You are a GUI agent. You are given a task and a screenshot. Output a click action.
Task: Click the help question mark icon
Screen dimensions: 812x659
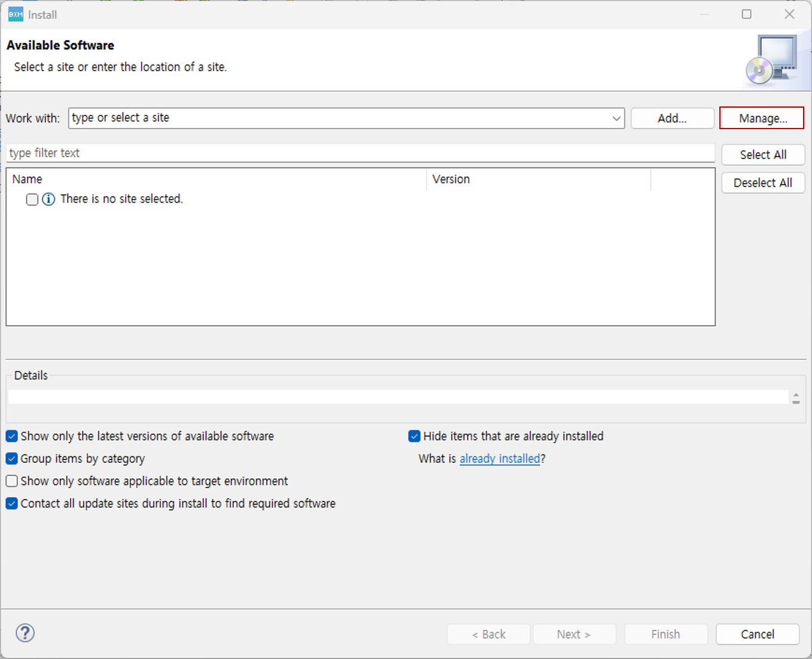point(25,633)
